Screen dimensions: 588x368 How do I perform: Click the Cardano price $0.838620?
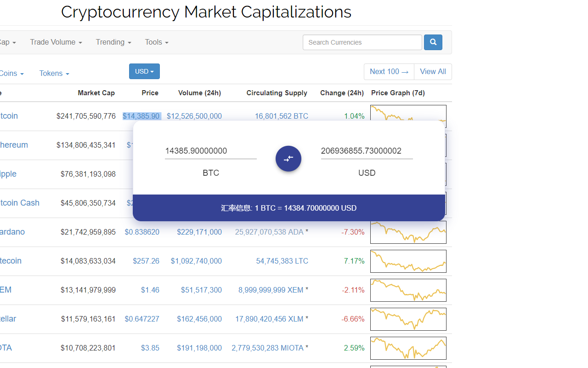click(142, 232)
